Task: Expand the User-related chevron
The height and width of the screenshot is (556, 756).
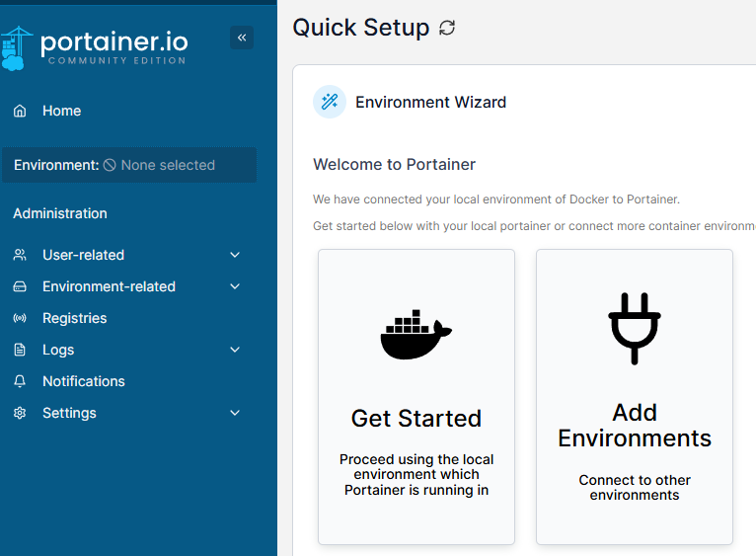Action: coord(235,255)
